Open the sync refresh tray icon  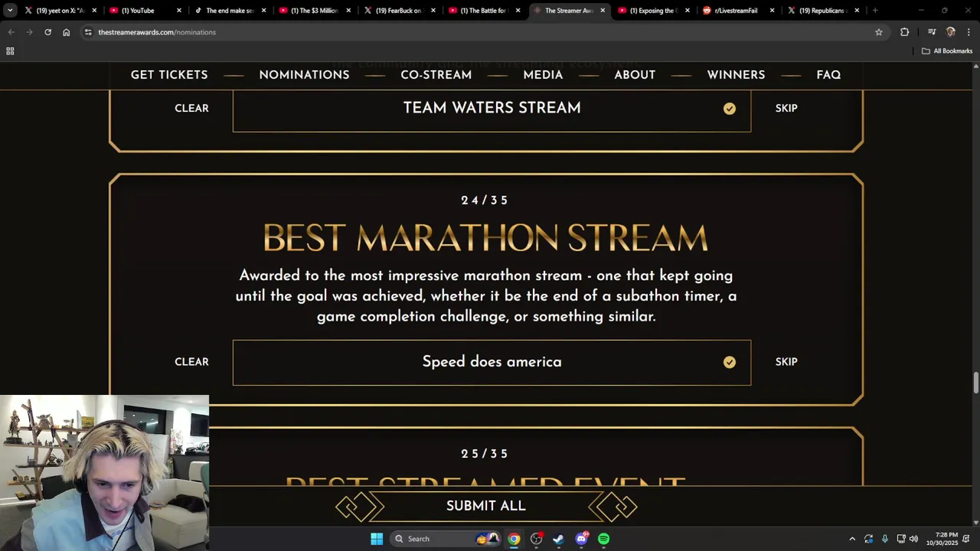pyautogui.click(x=868, y=539)
